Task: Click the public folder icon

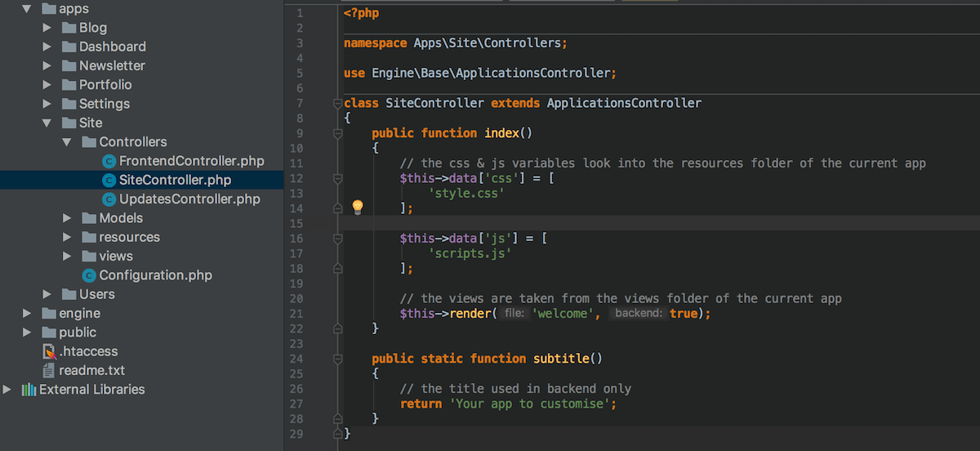Action: pyautogui.click(x=48, y=333)
